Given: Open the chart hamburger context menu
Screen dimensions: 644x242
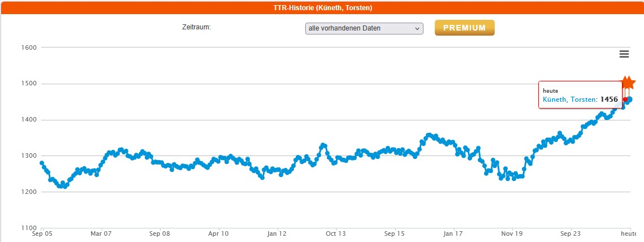Looking at the screenshot, I should pos(624,54).
